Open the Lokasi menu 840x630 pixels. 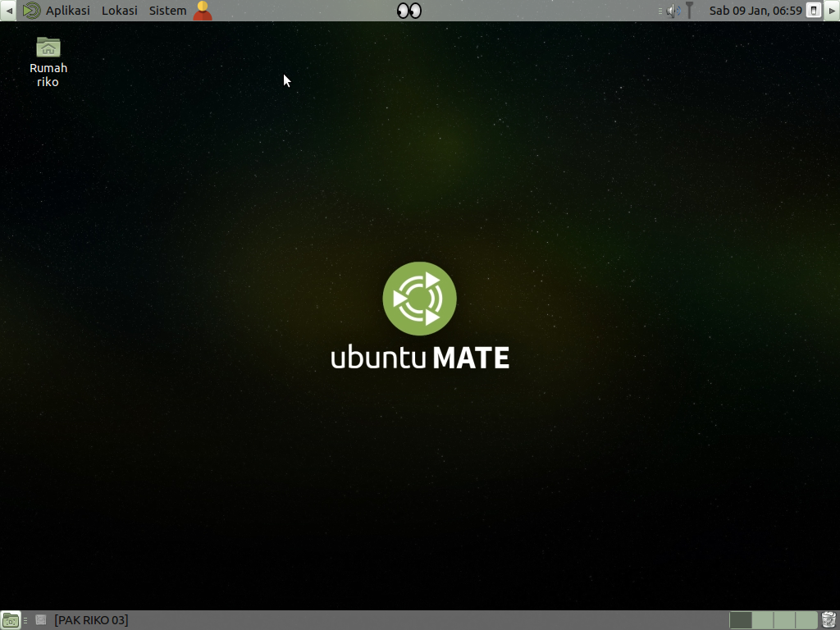click(120, 10)
